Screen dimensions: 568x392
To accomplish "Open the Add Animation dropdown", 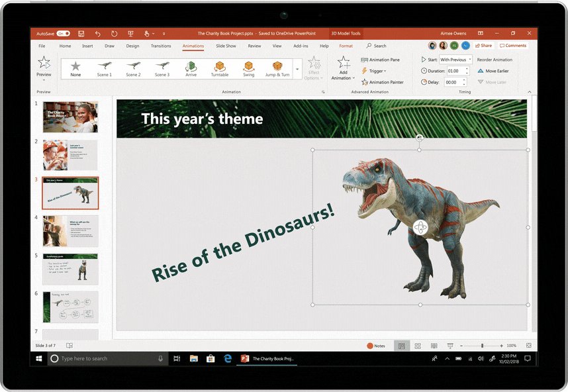I will click(x=343, y=68).
